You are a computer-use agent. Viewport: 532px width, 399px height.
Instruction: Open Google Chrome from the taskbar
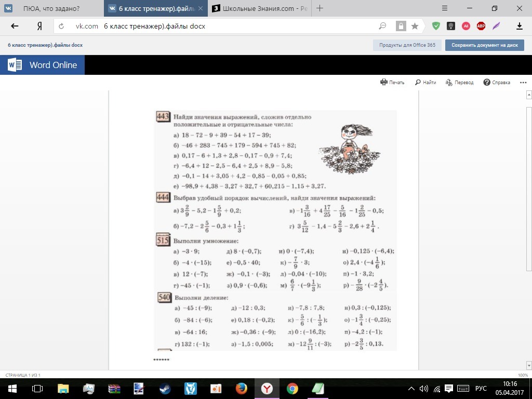tap(292, 389)
